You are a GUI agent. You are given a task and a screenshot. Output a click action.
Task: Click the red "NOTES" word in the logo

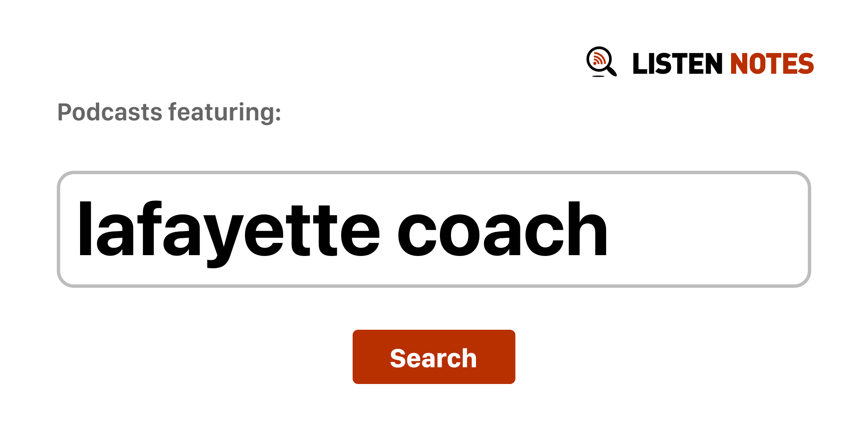click(x=771, y=64)
